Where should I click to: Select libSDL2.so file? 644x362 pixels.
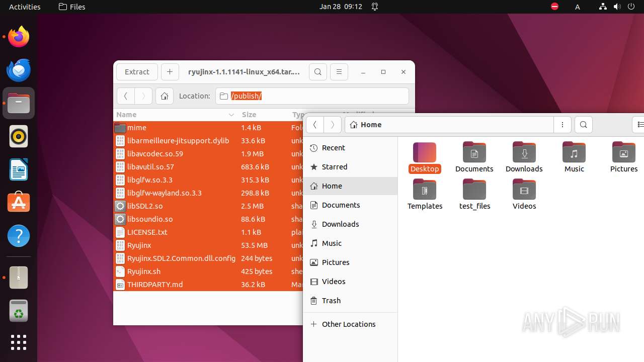click(209, 206)
